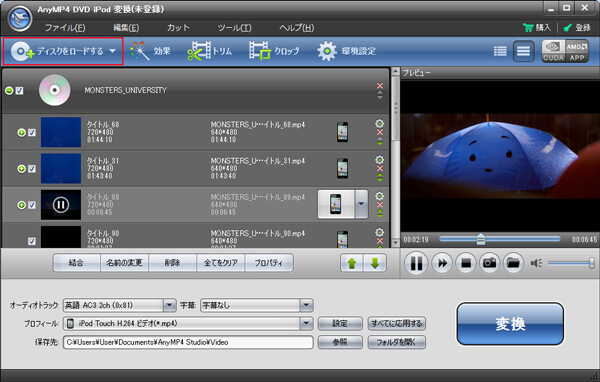Click Delete (削除) button
Viewport: 600px width, 382px height.
(x=172, y=263)
